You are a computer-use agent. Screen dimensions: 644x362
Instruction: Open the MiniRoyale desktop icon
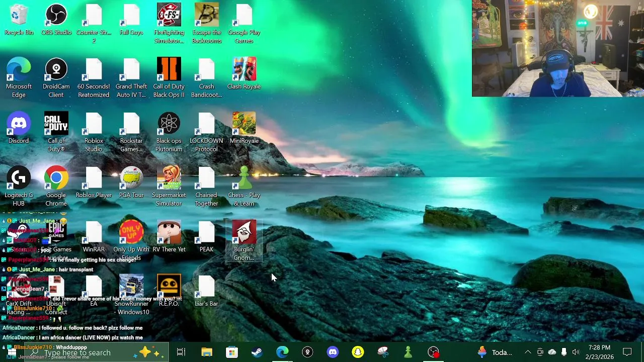(244, 128)
